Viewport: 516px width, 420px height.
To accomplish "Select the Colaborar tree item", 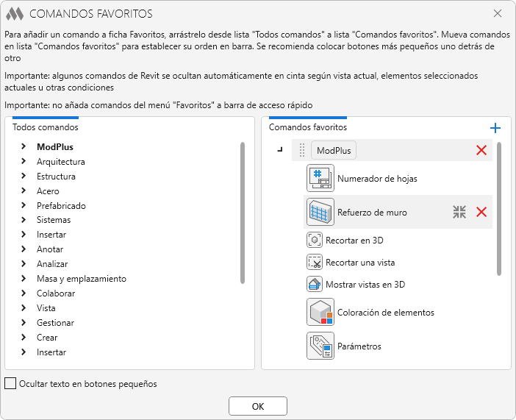I will [x=56, y=293].
